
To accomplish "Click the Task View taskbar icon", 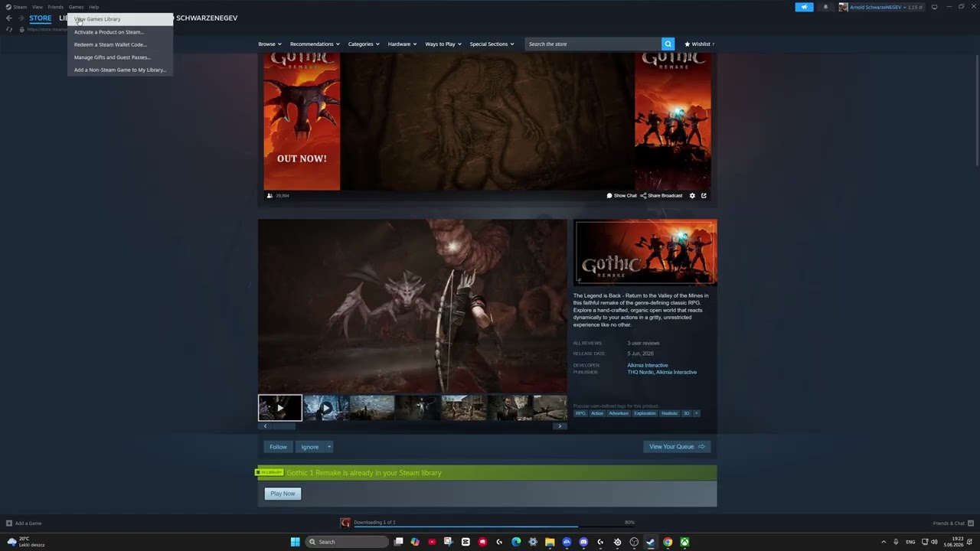I will 398,542.
